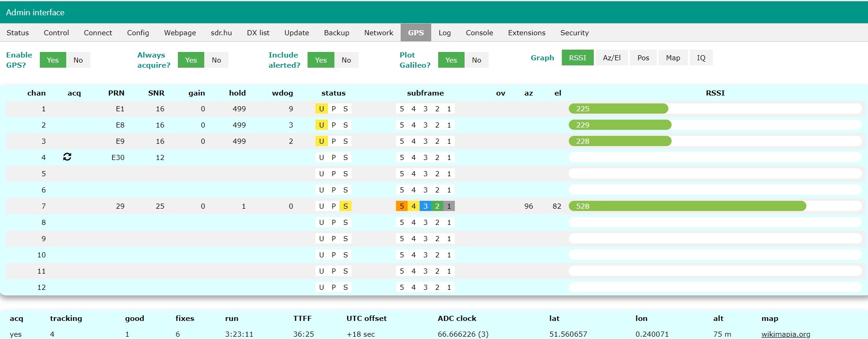Click the blue subframe 3 box on channel 7
The height and width of the screenshot is (339, 868).
pos(425,206)
